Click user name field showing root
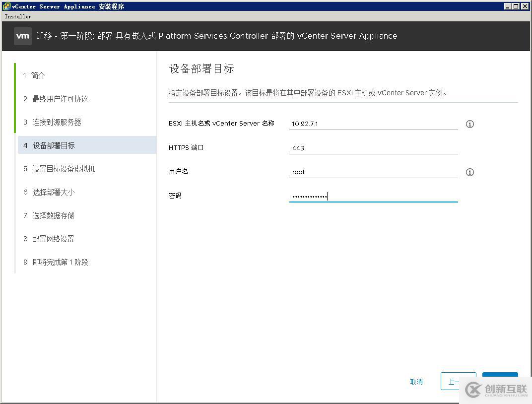Screen dimensions: 532x404 click(373, 172)
